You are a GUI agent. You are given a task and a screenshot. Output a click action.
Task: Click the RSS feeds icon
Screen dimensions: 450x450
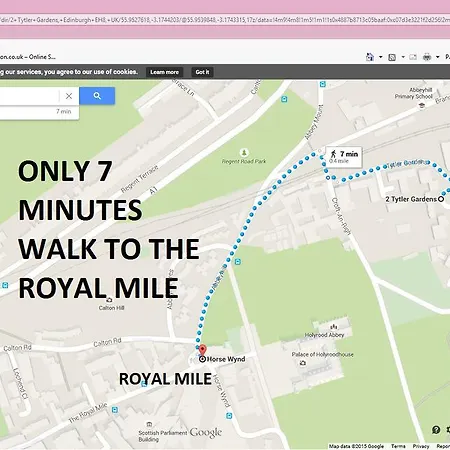pos(392,57)
